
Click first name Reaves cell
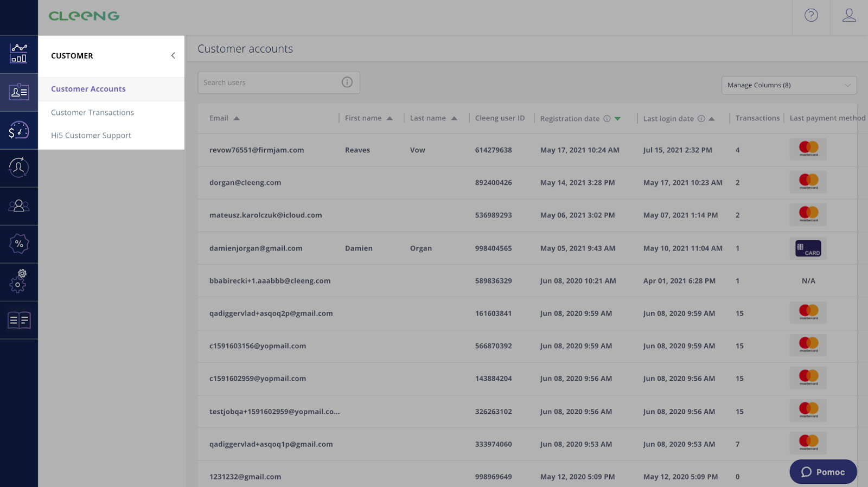(358, 150)
